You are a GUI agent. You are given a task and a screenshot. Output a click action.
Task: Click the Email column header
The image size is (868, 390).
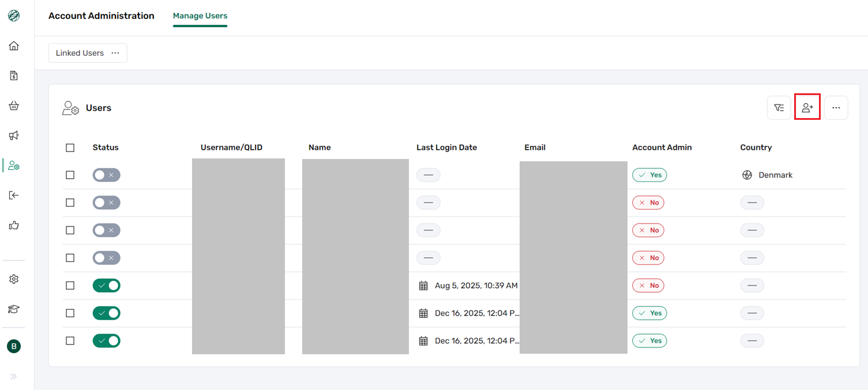tap(535, 147)
